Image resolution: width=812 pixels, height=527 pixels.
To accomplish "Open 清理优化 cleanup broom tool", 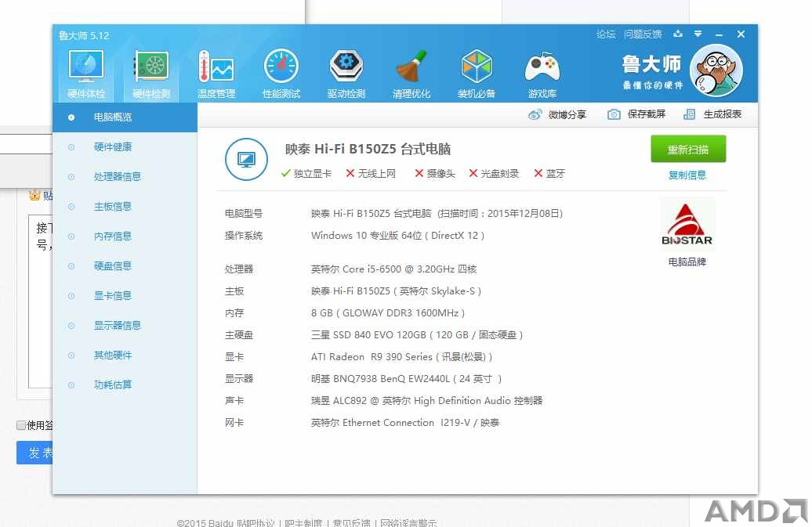I will [x=411, y=74].
